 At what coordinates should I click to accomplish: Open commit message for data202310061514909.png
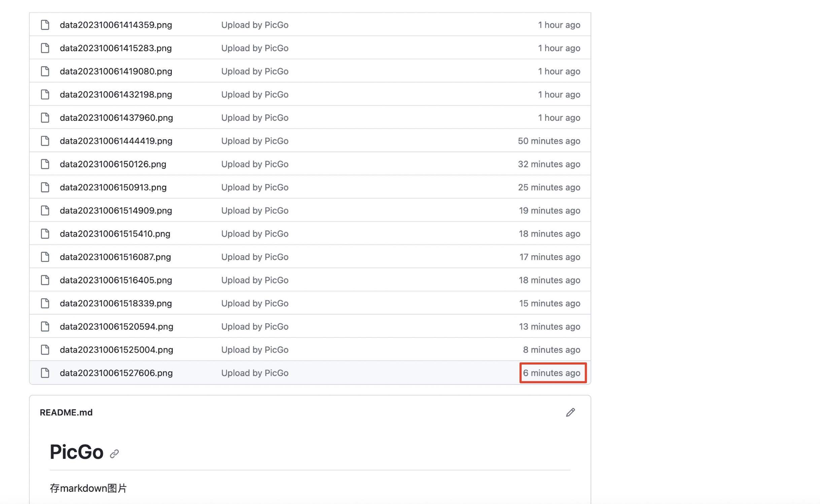tap(254, 211)
